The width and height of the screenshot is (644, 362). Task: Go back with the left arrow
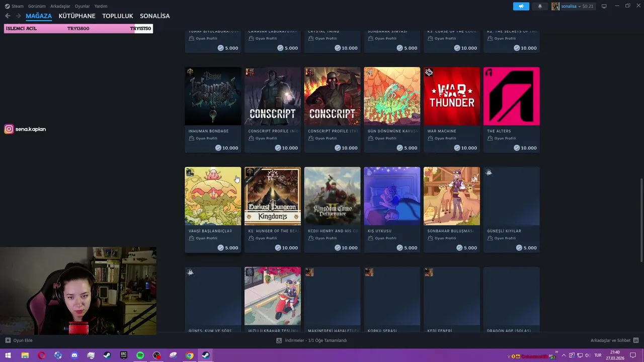tap(8, 16)
